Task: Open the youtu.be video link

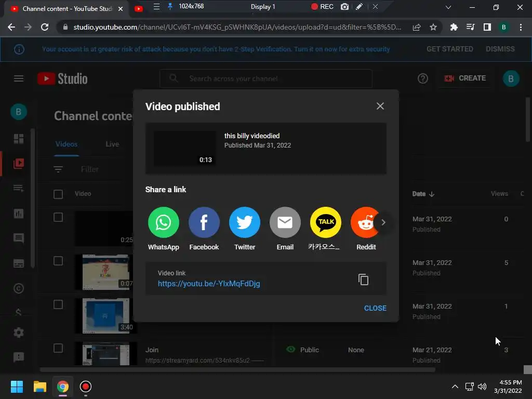Action: coord(209,284)
